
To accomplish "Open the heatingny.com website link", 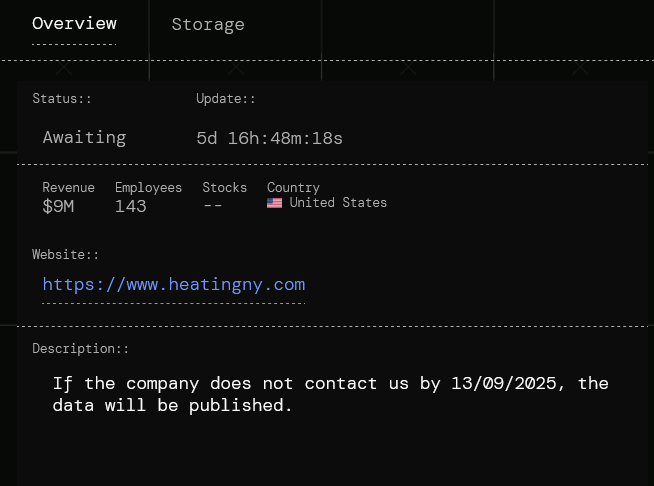I will click(x=173, y=284).
